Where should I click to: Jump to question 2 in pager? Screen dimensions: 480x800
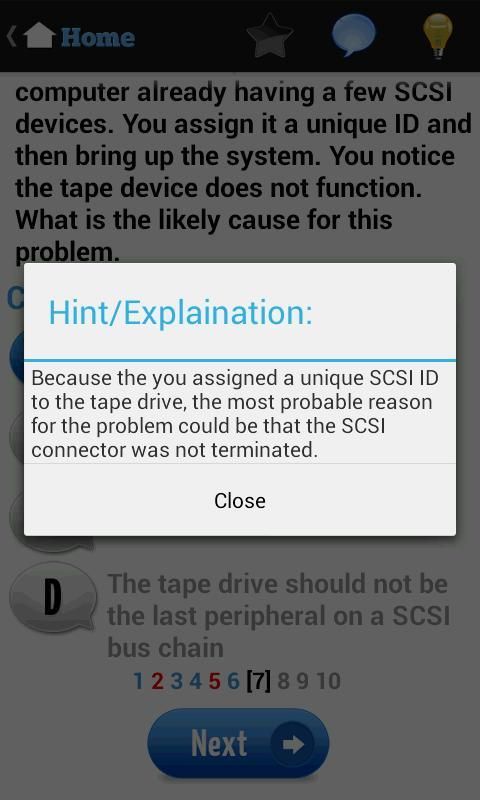[157, 681]
